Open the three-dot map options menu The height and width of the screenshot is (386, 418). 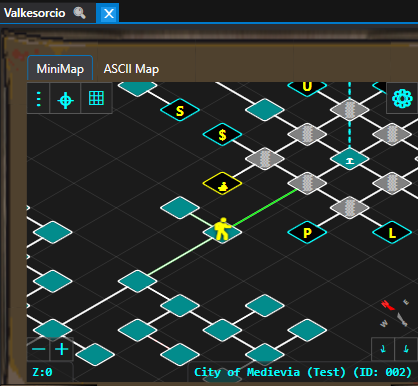click(x=39, y=99)
